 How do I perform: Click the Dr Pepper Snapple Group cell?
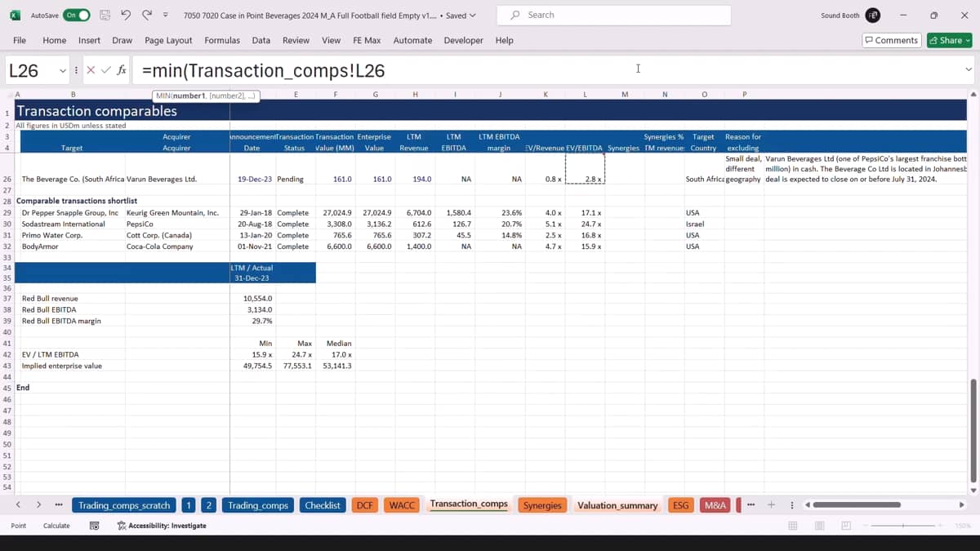click(70, 212)
